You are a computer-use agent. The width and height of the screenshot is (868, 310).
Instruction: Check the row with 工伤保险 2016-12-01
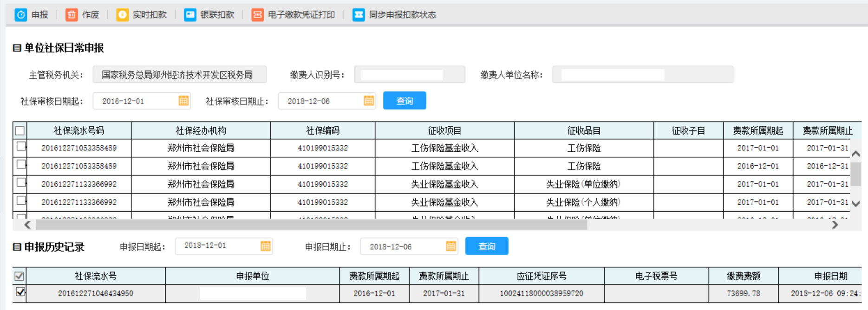point(21,164)
